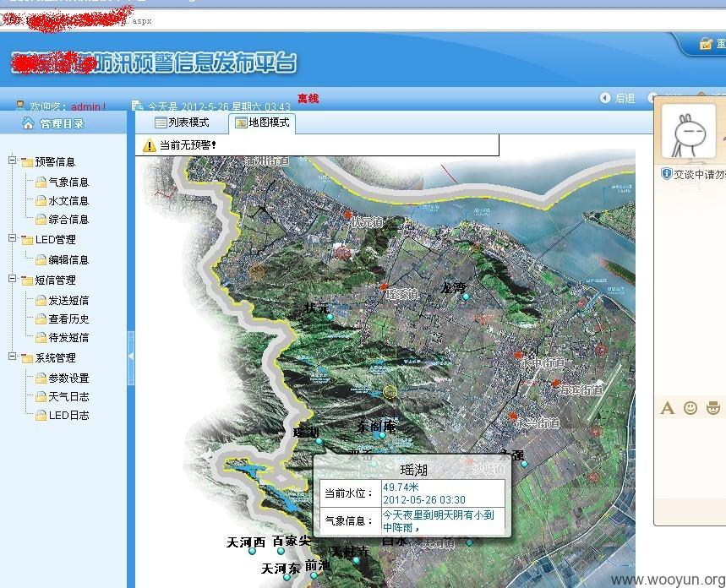Click the rabbit avatar in chat panel

click(689, 132)
